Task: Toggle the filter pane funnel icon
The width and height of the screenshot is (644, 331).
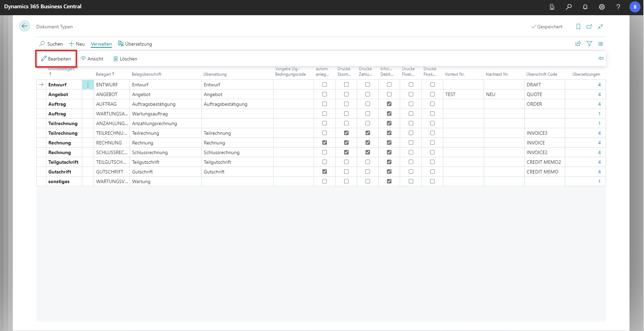Action: [x=589, y=44]
